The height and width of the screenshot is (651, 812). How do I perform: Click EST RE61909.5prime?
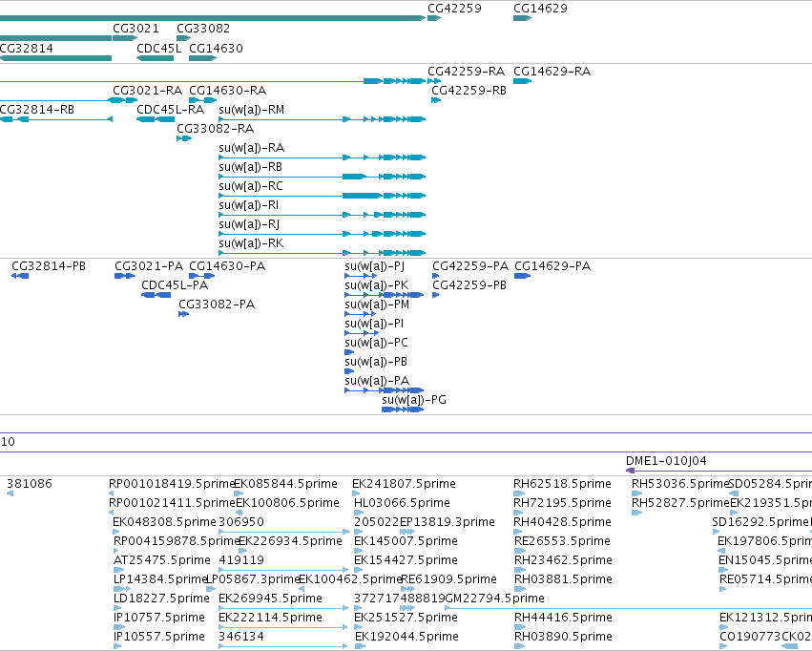pos(449,579)
